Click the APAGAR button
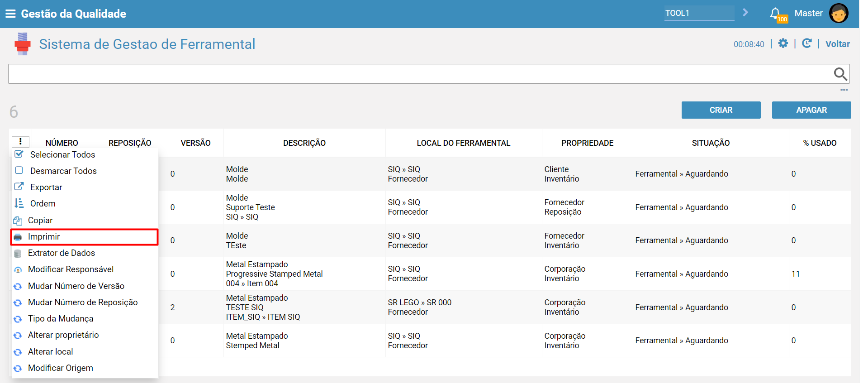Viewport: 868px width, 389px height. pyautogui.click(x=811, y=110)
